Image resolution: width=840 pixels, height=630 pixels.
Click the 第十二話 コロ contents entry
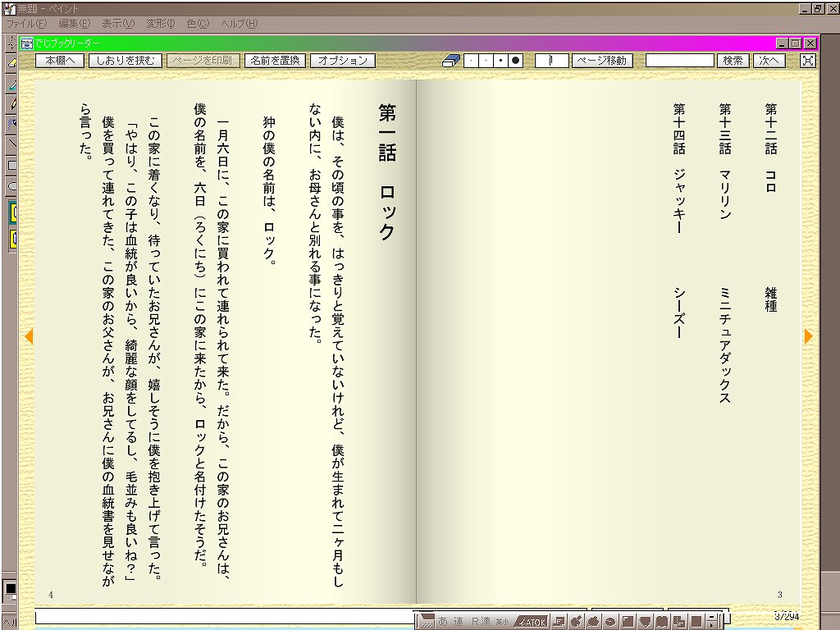[x=770, y=148]
